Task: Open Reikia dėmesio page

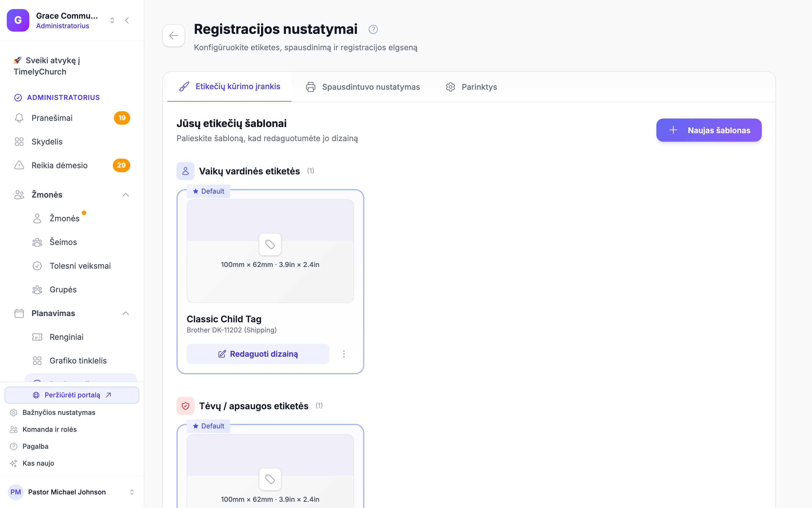Action: pyautogui.click(x=72, y=165)
